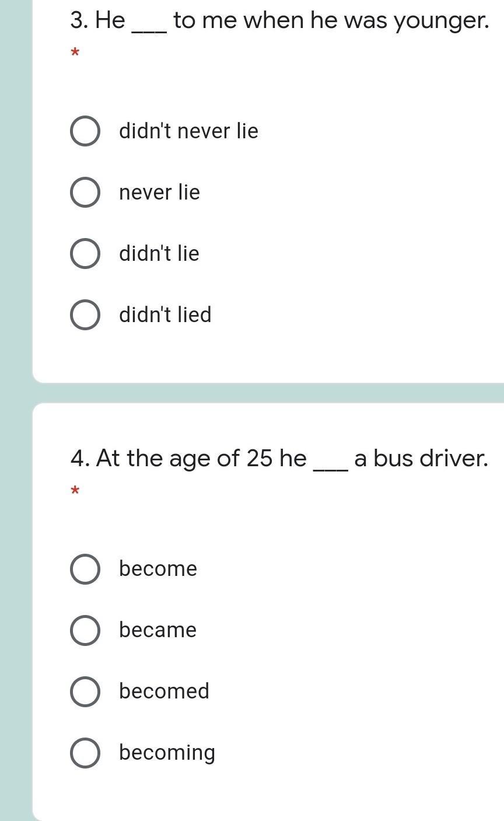Screen dimensions: 504x821
Task: Click the "becoming" answer label text
Action: pyautogui.click(x=167, y=753)
